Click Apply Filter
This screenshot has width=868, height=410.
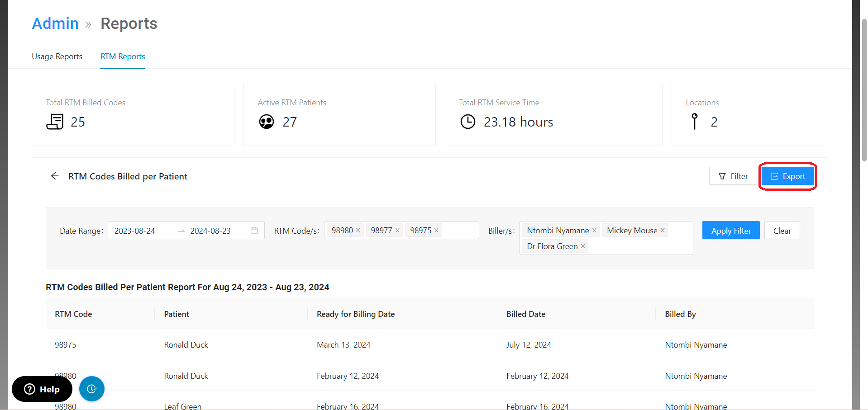(730, 231)
